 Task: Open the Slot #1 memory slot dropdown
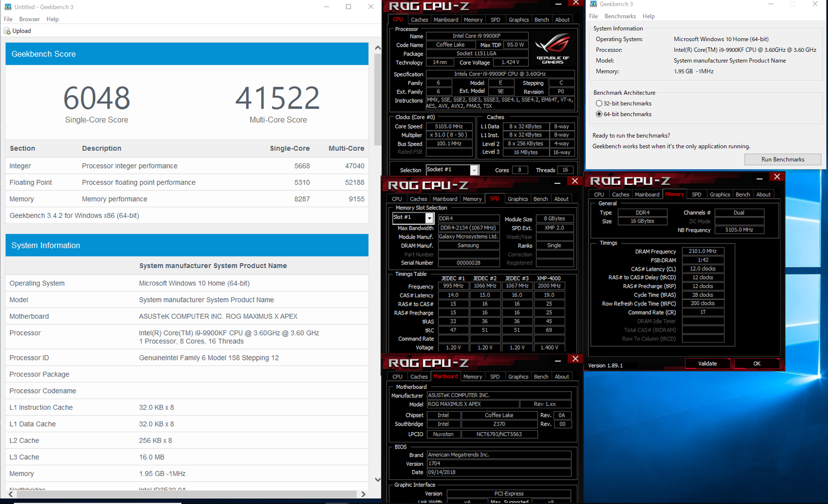point(429,218)
